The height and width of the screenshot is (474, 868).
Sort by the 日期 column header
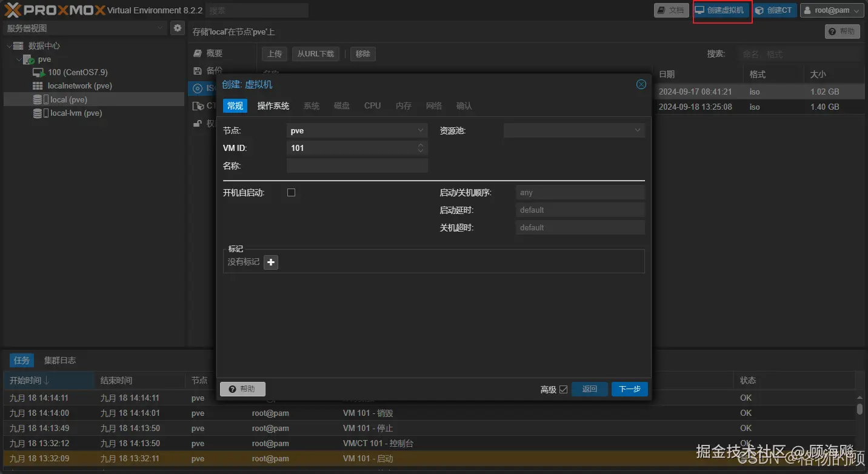697,74
